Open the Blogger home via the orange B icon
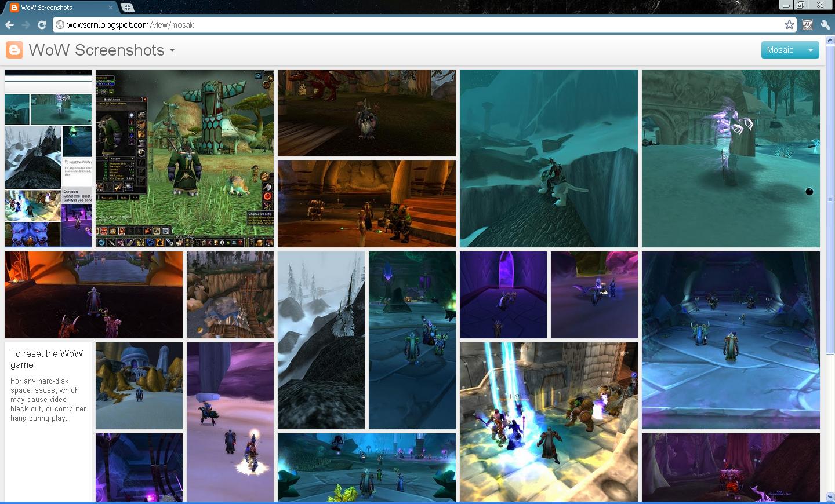Image resolution: width=835 pixels, height=504 pixels. [14, 49]
